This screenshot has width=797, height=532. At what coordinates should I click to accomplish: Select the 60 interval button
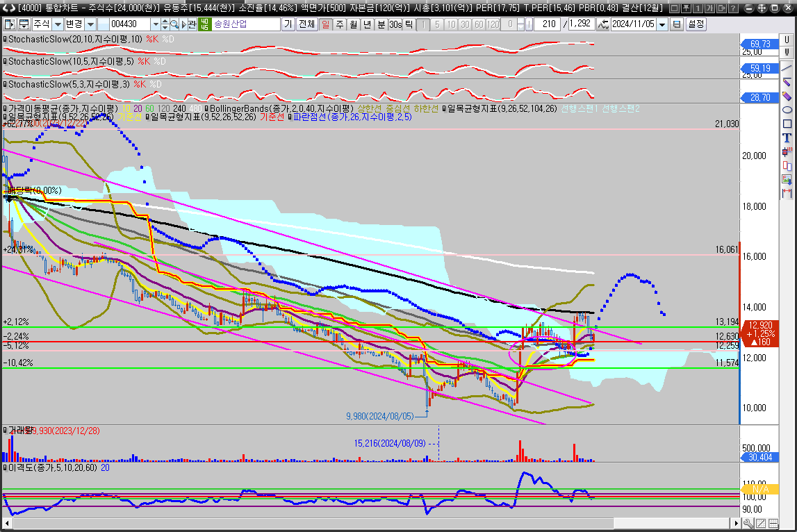click(x=478, y=24)
